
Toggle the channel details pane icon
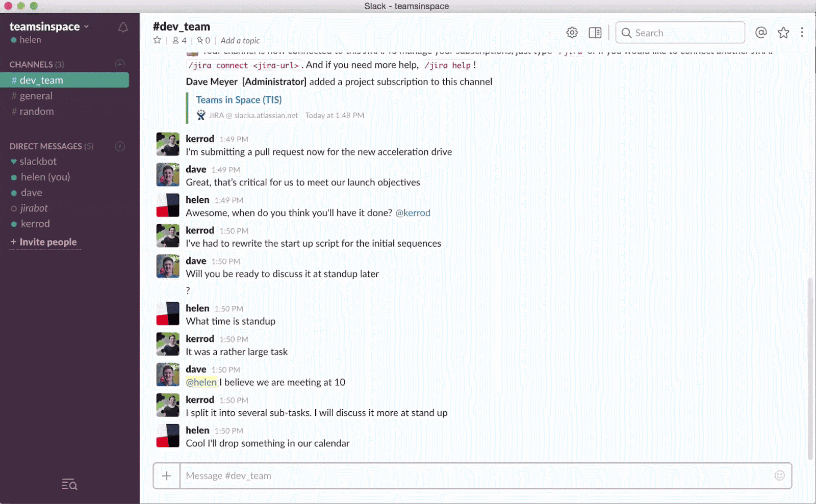pyautogui.click(x=595, y=33)
